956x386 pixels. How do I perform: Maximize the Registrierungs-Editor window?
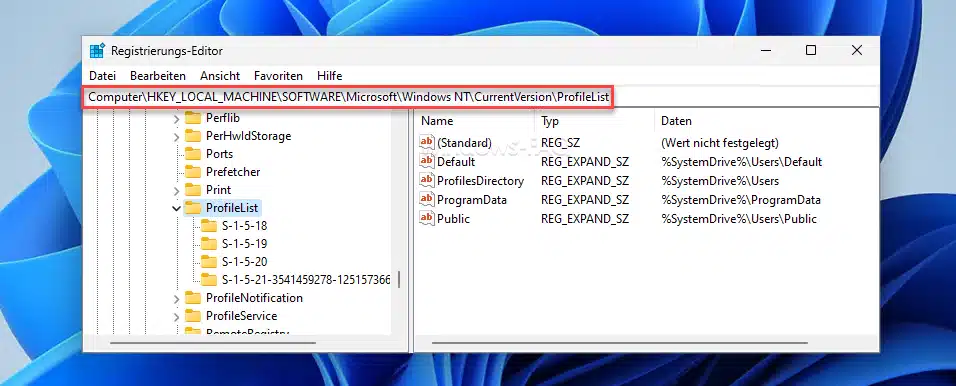click(x=811, y=51)
